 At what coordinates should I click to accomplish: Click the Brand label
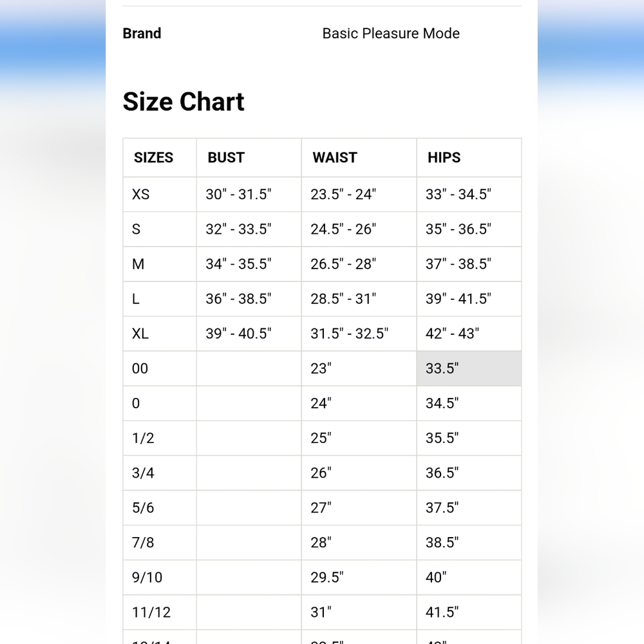(x=142, y=33)
